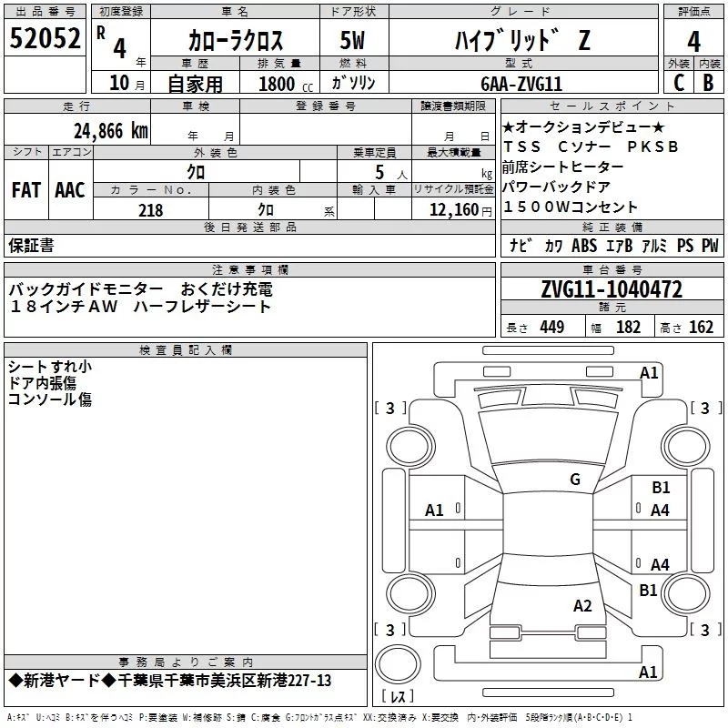Select the interior grade B
The image size is (728, 728).
coord(709,81)
